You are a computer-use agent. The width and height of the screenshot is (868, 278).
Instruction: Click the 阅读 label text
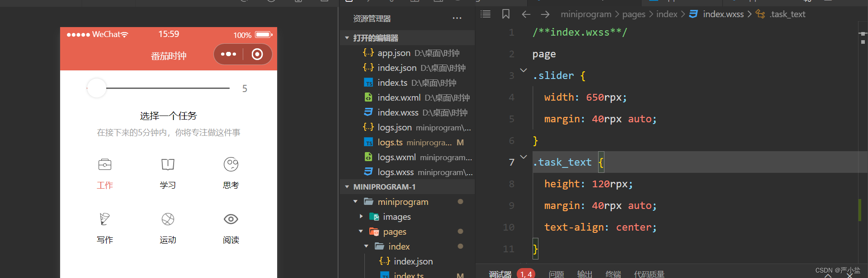[231, 240]
